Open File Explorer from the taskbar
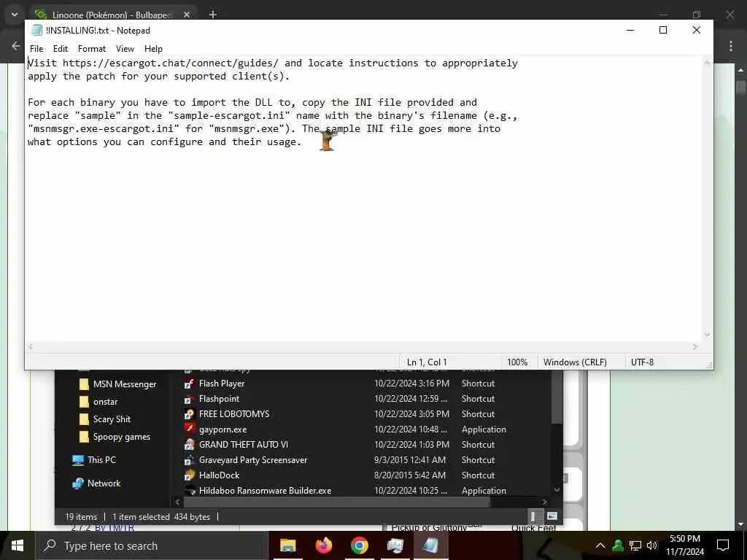The height and width of the screenshot is (560, 747). click(x=287, y=545)
